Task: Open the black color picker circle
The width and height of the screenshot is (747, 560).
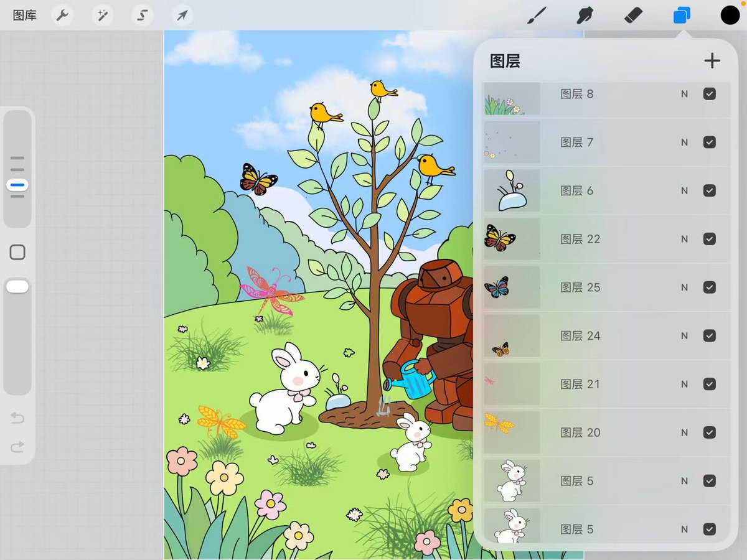Action: pyautogui.click(x=730, y=16)
